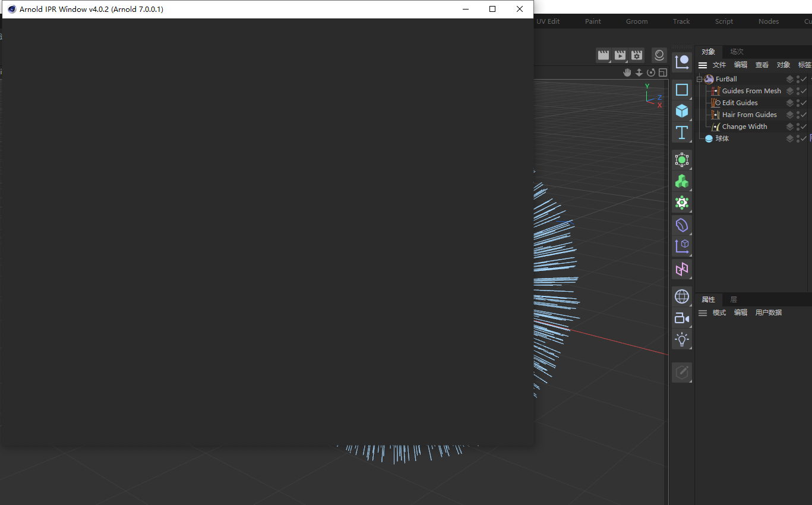Click the greyed-out pencil edit icon
812x505 pixels.
click(x=682, y=373)
